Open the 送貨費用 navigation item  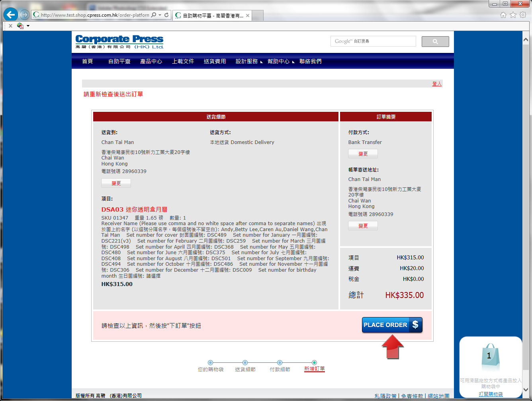coord(215,61)
